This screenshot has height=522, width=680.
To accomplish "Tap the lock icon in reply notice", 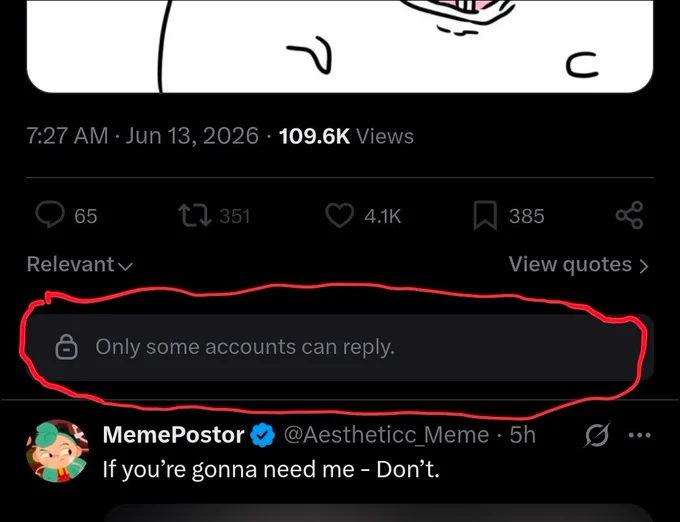I will pos(66,347).
